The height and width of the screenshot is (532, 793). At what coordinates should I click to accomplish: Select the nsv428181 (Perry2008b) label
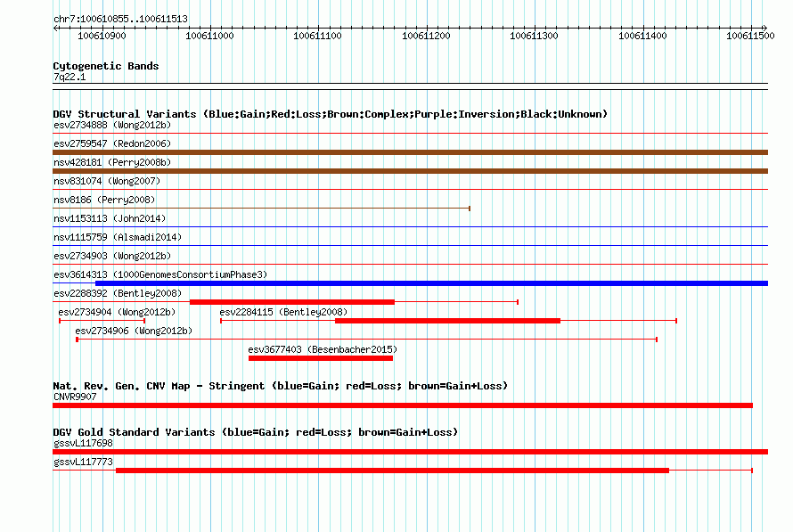coord(112,162)
